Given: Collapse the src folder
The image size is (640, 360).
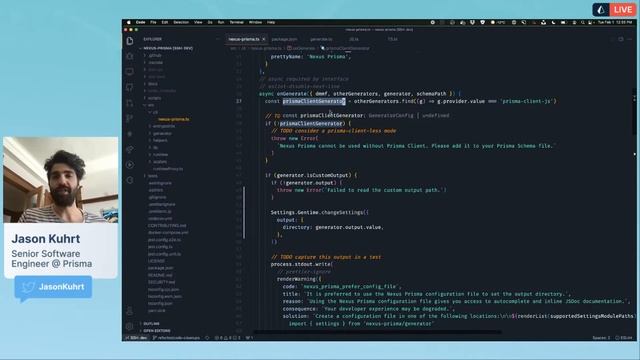Looking at the screenshot, I should tap(151, 105).
